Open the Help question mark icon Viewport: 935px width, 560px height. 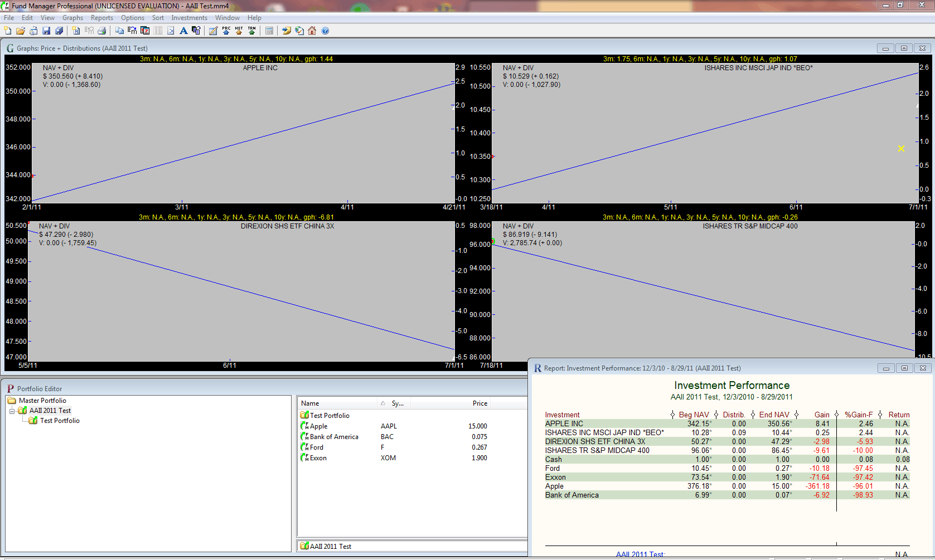pyautogui.click(x=325, y=31)
